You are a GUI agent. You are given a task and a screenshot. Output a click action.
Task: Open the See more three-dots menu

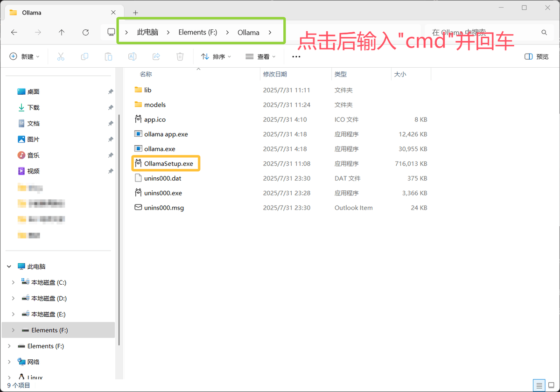296,56
